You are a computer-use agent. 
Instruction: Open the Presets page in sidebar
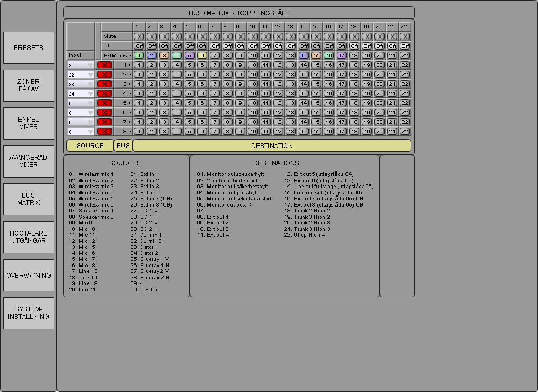pyautogui.click(x=28, y=47)
